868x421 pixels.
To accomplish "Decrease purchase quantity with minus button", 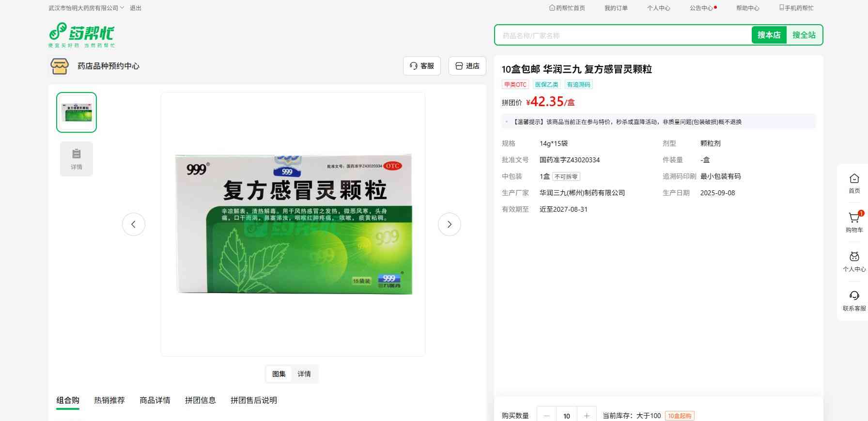I will point(547,416).
